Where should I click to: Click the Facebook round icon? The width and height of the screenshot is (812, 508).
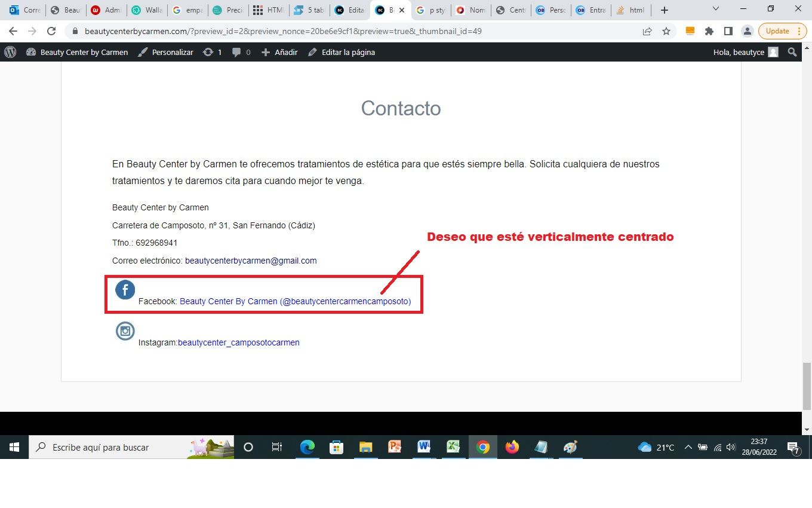pos(125,290)
